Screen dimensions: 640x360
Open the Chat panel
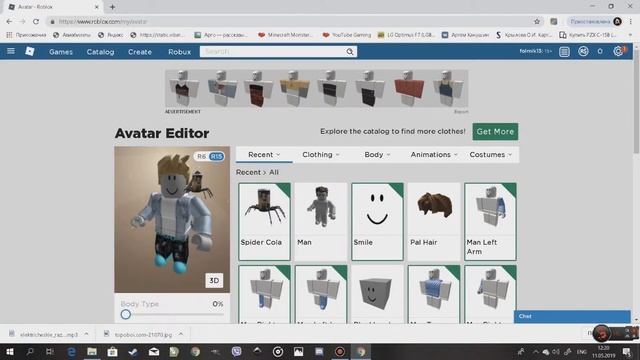point(572,316)
